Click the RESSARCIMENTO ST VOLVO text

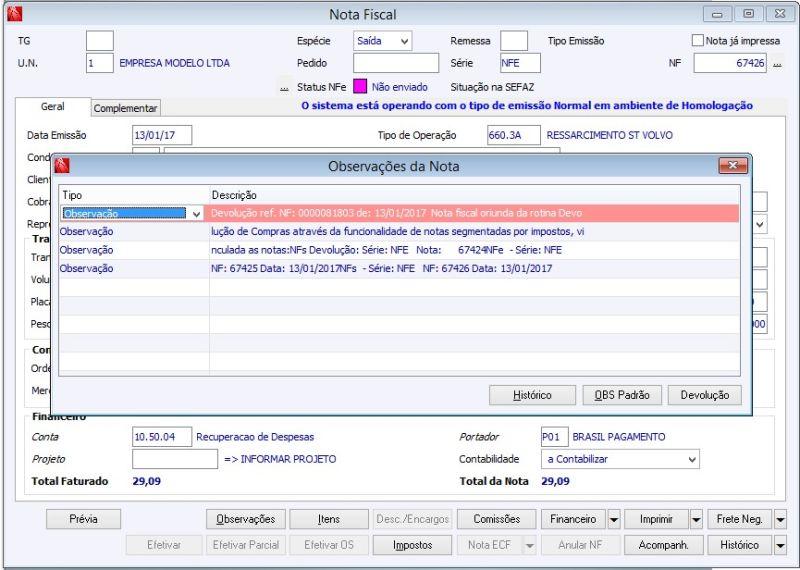pos(610,135)
